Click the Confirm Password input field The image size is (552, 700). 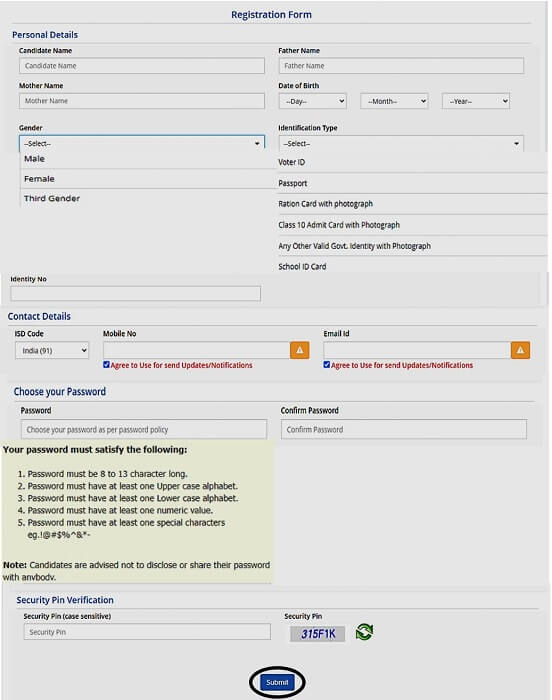tap(404, 429)
